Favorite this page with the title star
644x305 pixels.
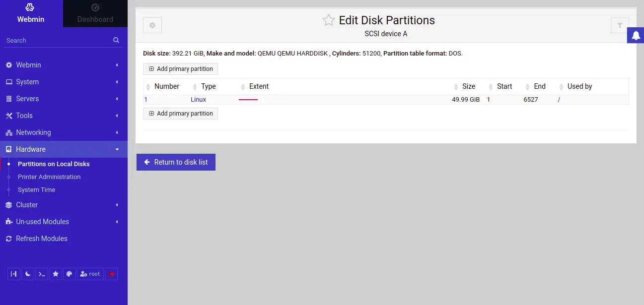coord(328,20)
